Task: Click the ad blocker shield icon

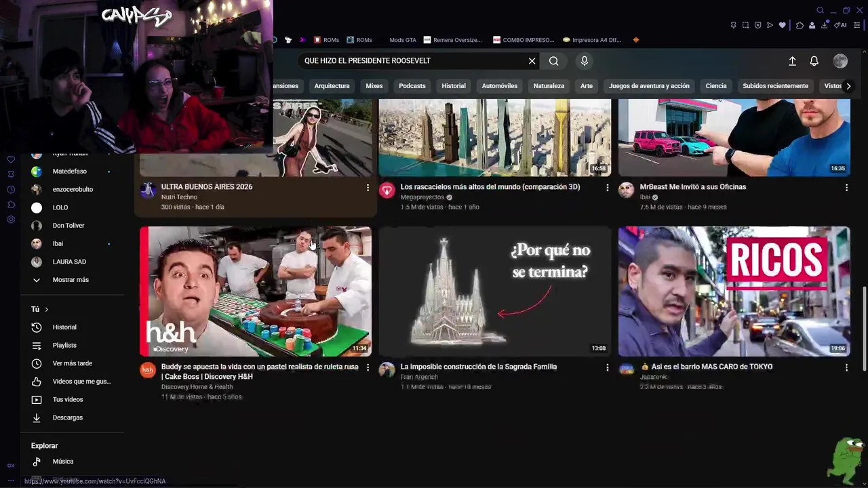Action: (x=757, y=25)
